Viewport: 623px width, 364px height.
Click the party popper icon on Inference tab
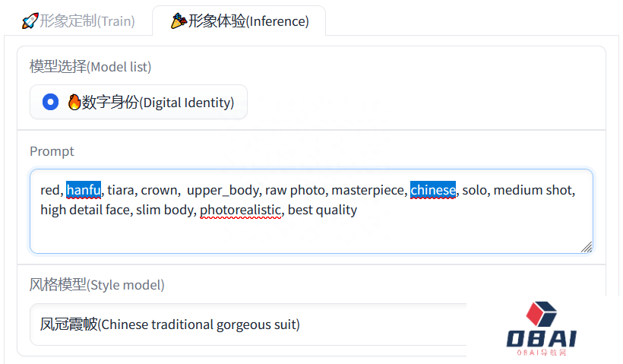point(179,21)
